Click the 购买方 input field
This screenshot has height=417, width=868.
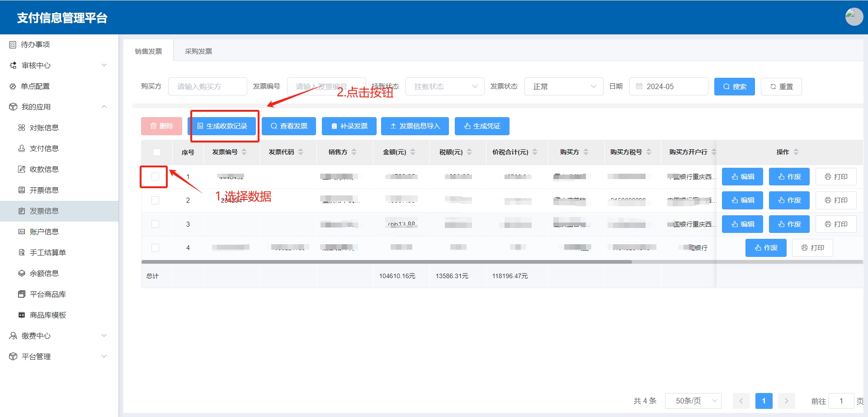pyautogui.click(x=208, y=86)
